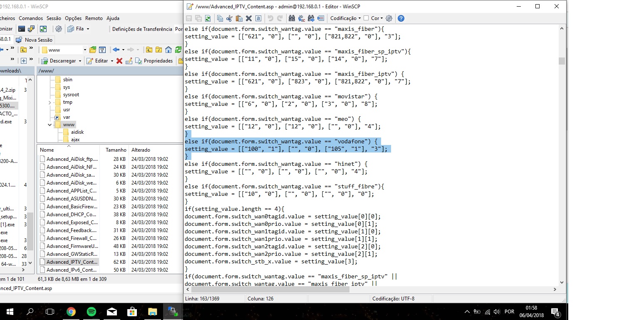644x320 pixels.
Task: Open terminal console icon in WinSCP toolbar
Action: [x=22, y=29]
